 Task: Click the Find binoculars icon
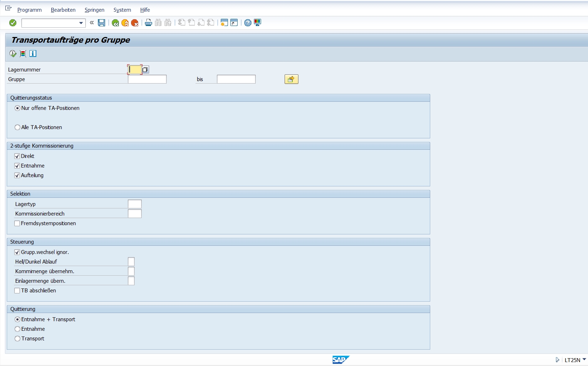coord(158,23)
